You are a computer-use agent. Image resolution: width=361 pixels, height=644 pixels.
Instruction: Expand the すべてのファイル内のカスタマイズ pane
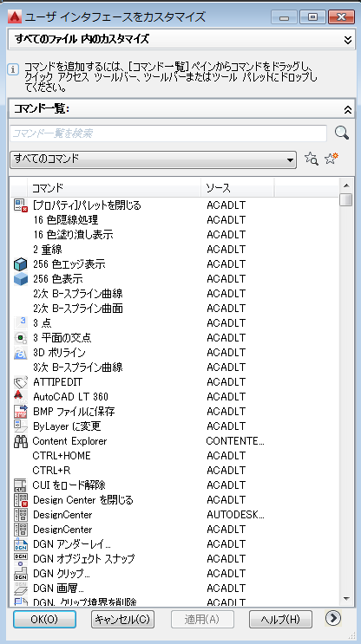coord(348,40)
